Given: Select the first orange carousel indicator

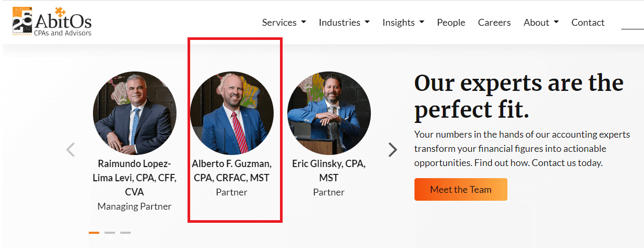Looking at the screenshot, I should point(94,232).
